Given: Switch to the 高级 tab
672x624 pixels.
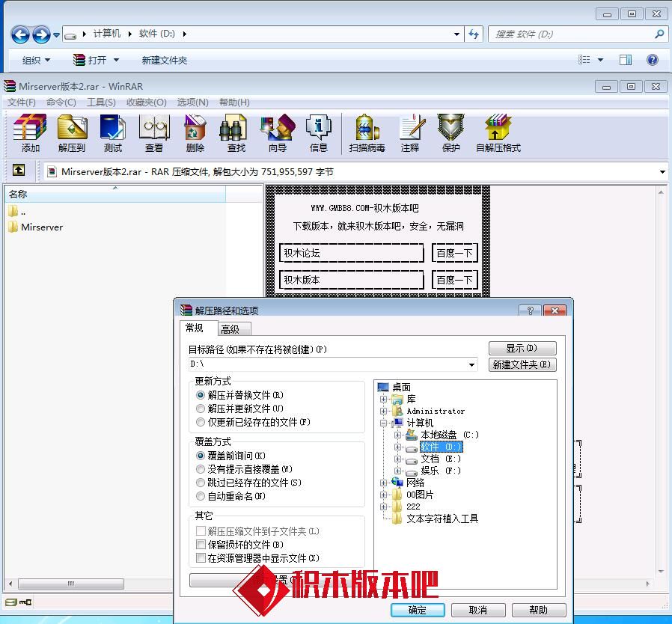Looking at the screenshot, I should 234,329.
